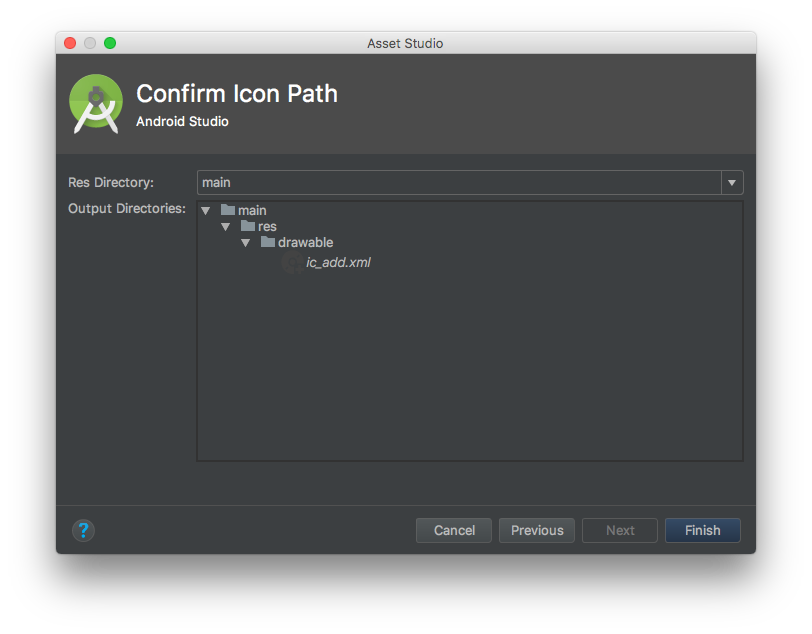Click the greyed-out Next button
This screenshot has width=812, height=634.
pos(620,530)
